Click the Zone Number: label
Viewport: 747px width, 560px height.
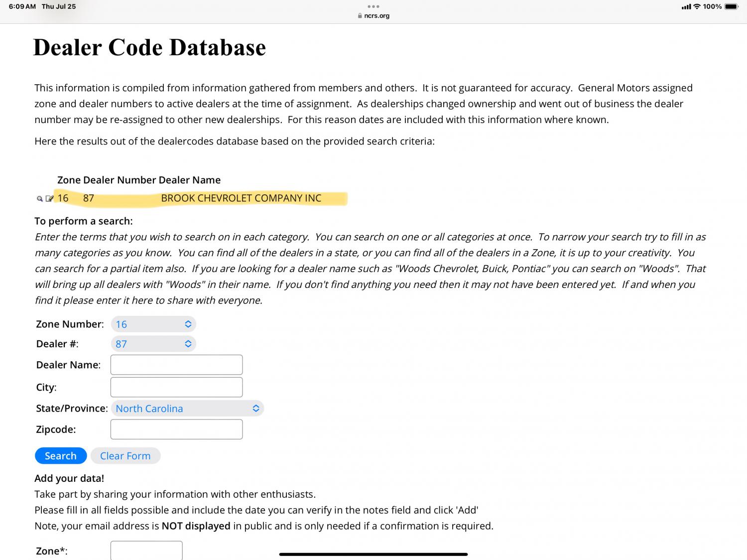click(x=70, y=324)
